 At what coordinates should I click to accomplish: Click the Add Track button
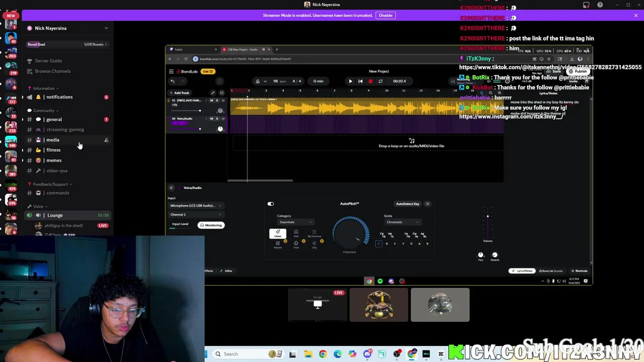[180, 93]
